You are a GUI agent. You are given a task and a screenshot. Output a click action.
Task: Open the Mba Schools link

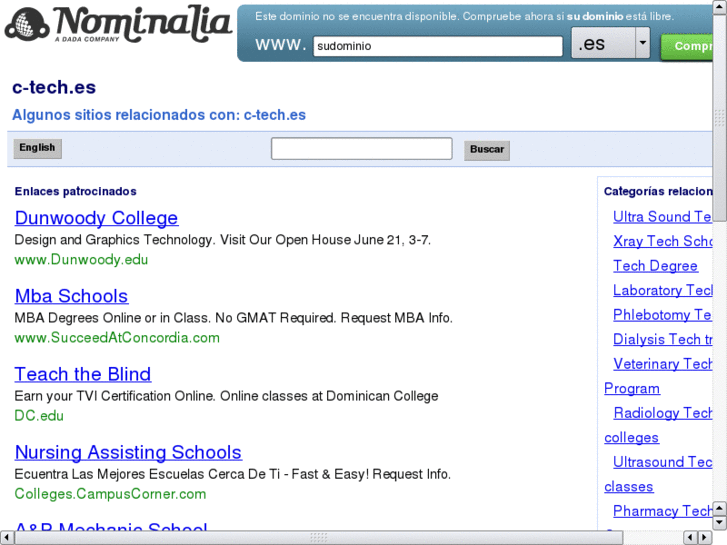pos(71,296)
